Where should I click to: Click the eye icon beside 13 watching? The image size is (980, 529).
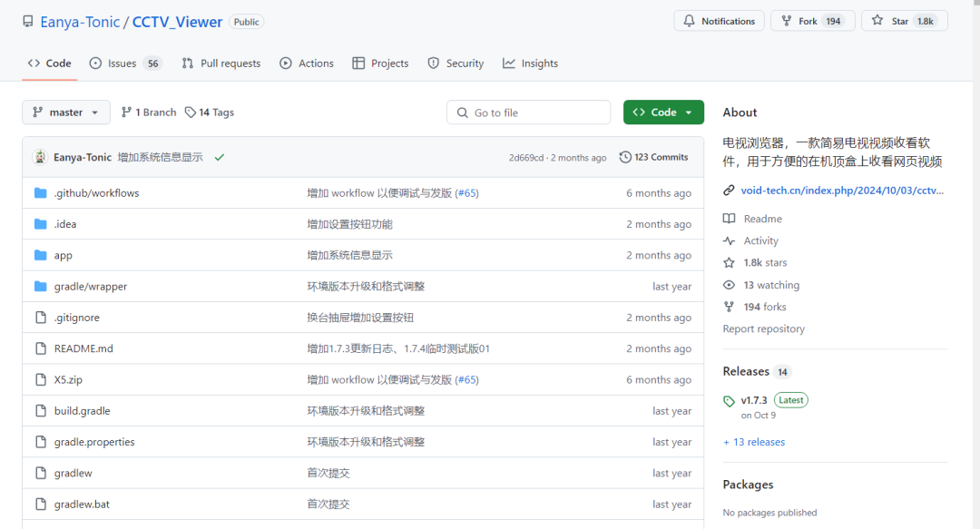729,285
